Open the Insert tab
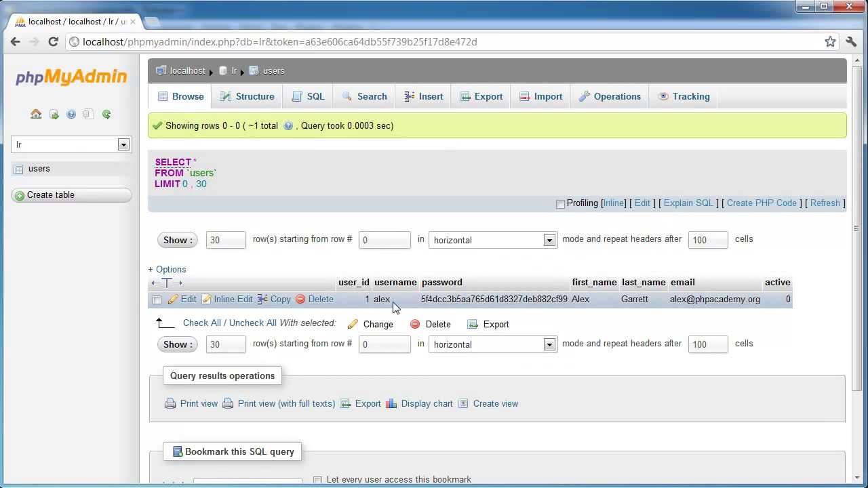 click(x=424, y=96)
